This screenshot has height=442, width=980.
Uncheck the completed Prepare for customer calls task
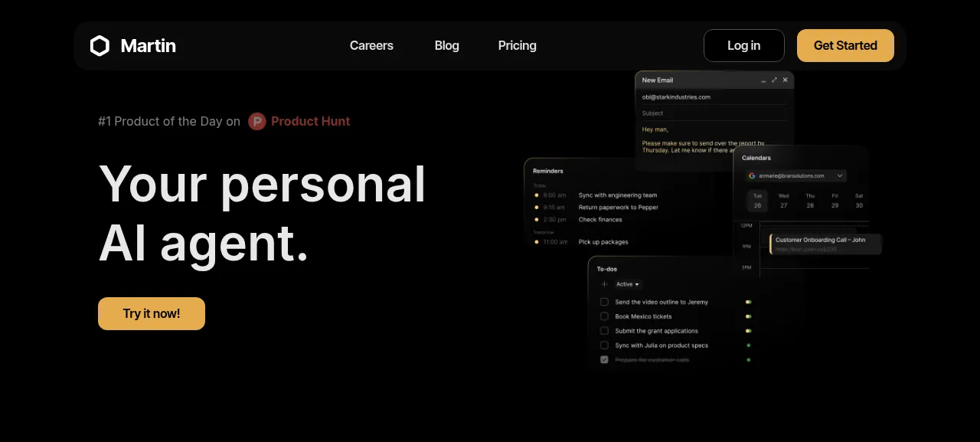coord(604,359)
